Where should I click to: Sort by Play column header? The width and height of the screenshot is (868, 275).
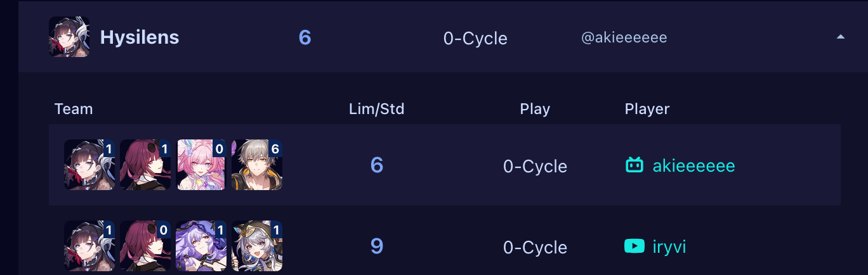coord(535,109)
